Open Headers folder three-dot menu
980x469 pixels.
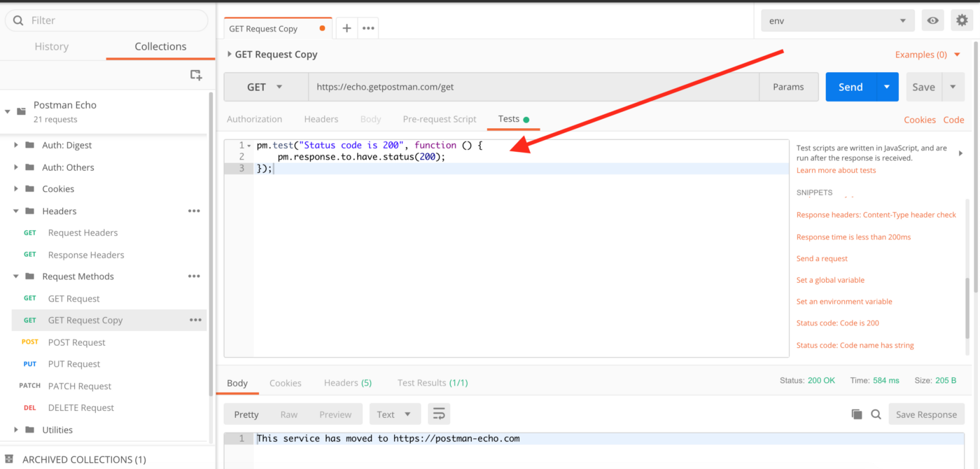pyautogui.click(x=194, y=211)
